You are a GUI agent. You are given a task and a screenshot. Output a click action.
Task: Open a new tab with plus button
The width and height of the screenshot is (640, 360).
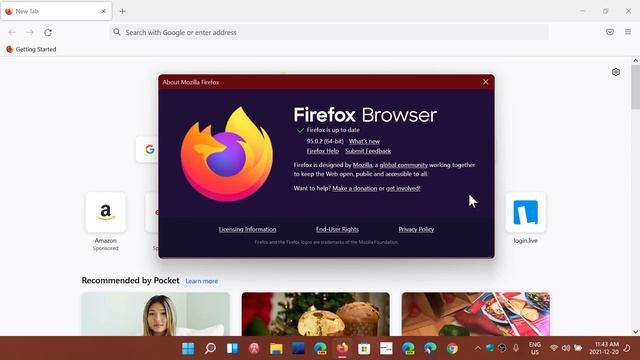tap(122, 11)
